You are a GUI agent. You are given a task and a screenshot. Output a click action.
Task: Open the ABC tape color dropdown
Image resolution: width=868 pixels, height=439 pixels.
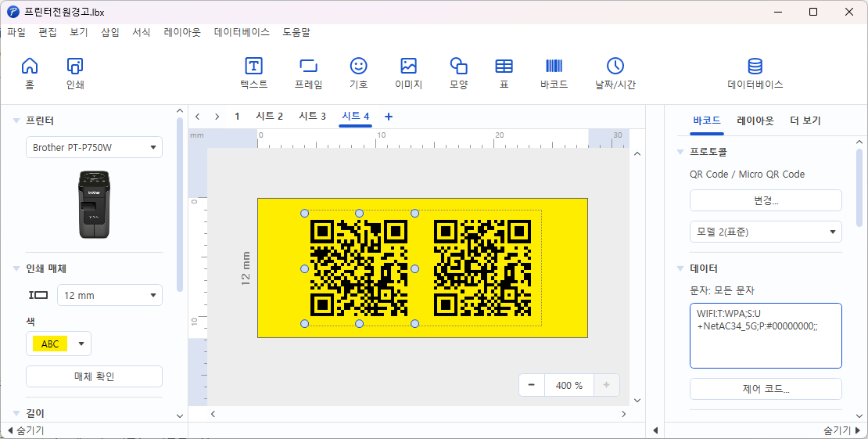(59, 344)
